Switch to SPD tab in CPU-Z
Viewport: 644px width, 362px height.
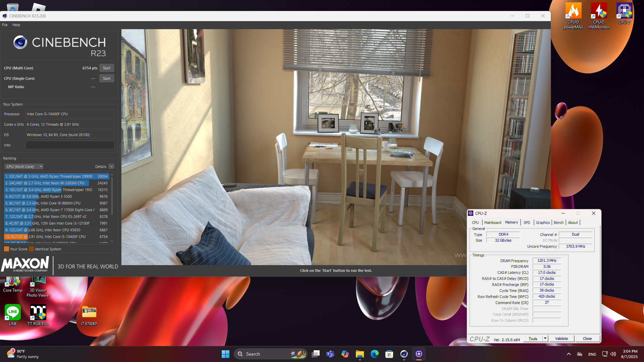click(527, 223)
